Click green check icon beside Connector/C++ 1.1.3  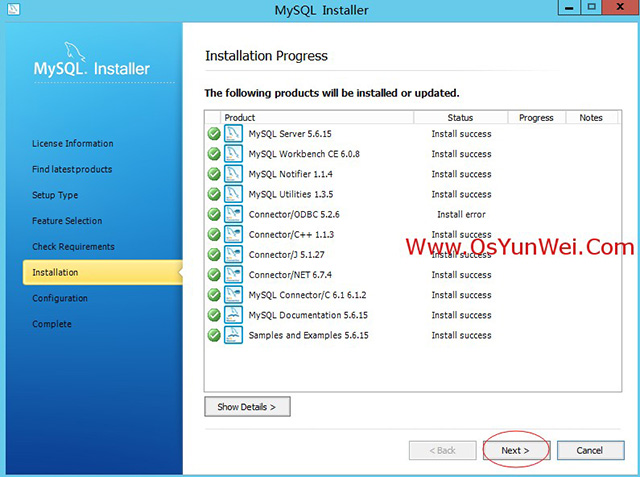click(x=214, y=235)
